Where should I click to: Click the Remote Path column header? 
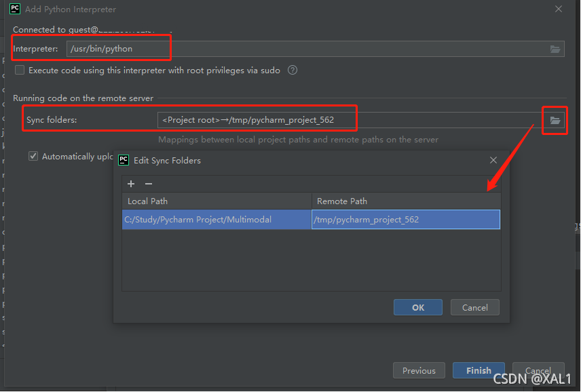point(406,201)
